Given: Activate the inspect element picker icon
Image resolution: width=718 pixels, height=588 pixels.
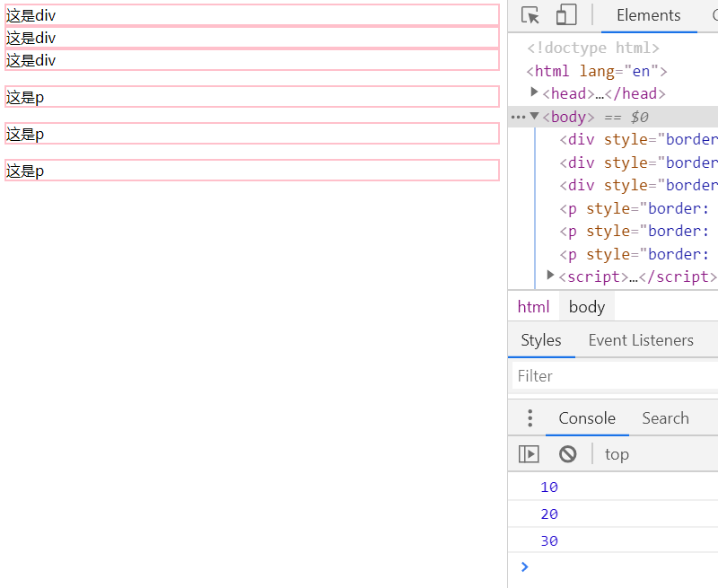Looking at the screenshot, I should tap(530, 15).
